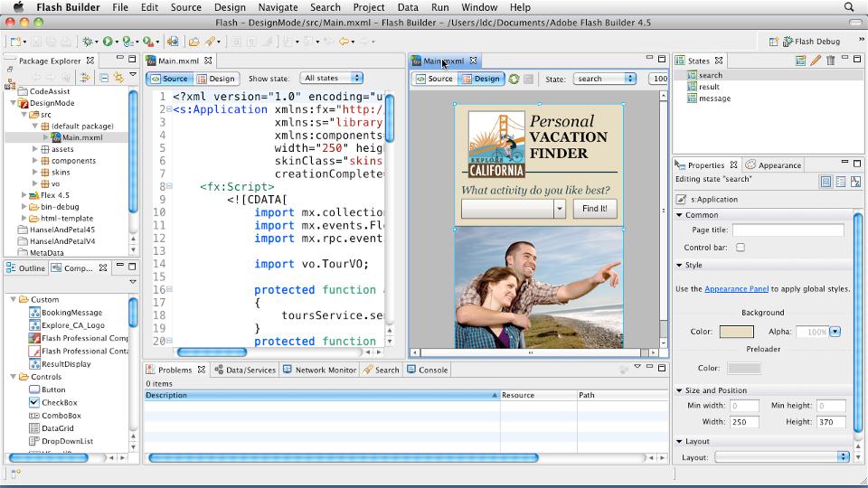This screenshot has height=488, width=868.
Task: Select the Button control in Components
Action: point(53,389)
